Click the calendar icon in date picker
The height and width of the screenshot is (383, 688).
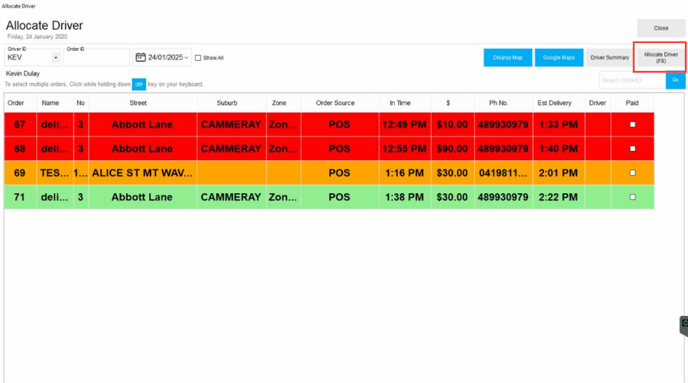tap(140, 57)
